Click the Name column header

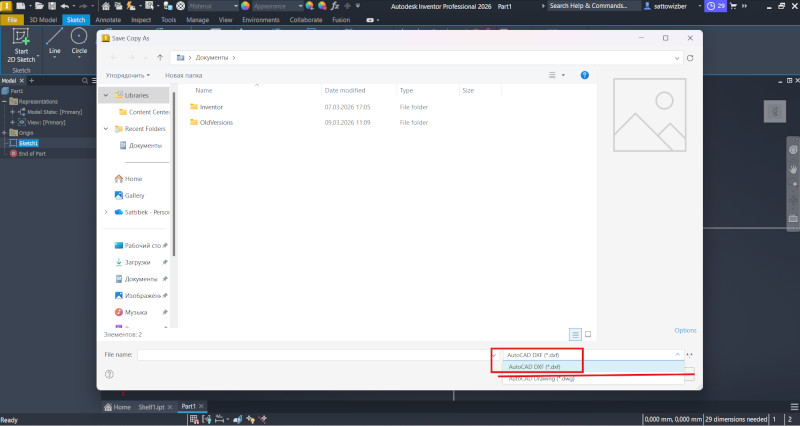pos(204,90)
